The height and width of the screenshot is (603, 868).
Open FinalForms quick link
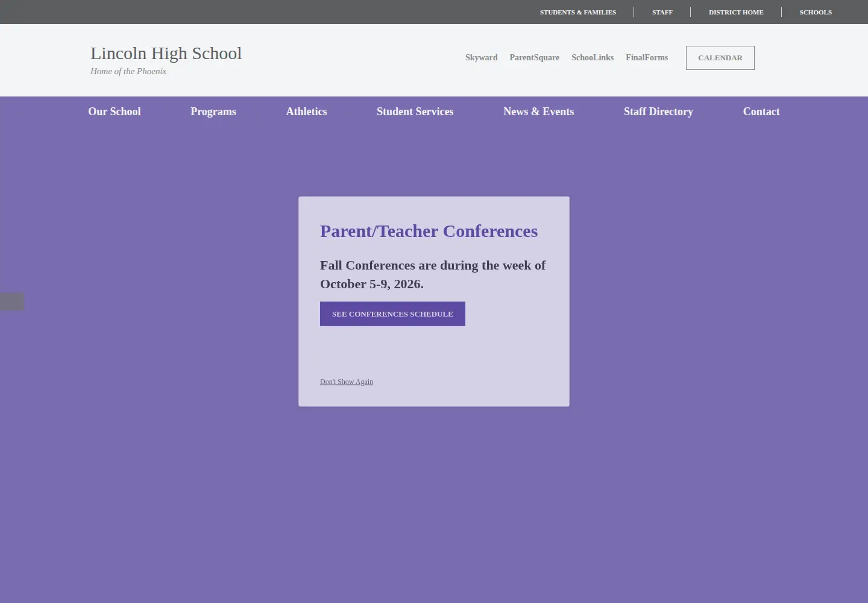point(647,58)
